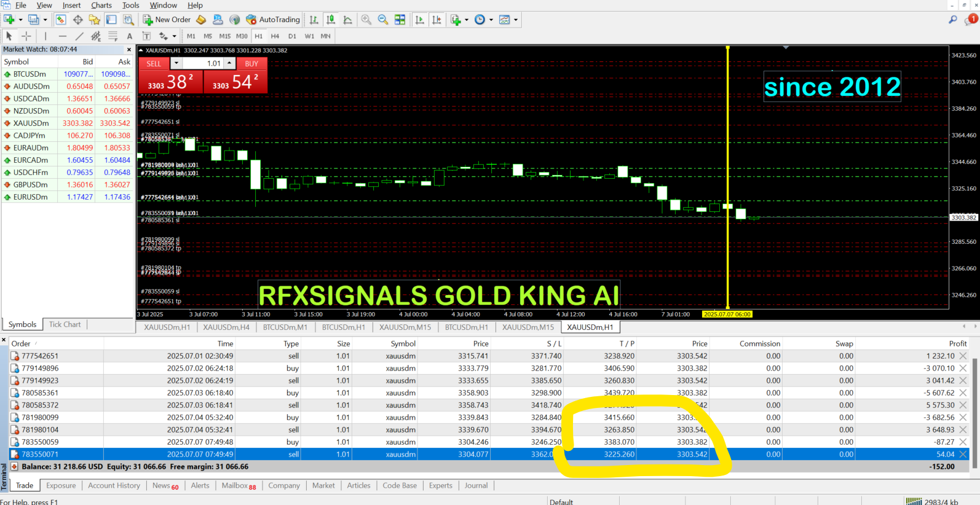Toggle the Data Window icon
Viewport: 980px width, 505px height.
(78, 20)
